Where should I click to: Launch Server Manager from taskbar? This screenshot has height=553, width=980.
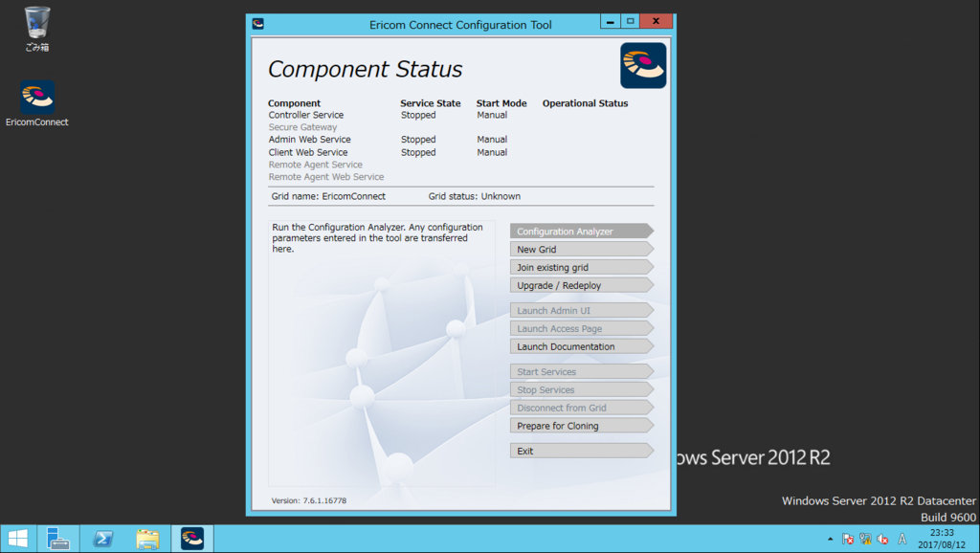(58, 539)
